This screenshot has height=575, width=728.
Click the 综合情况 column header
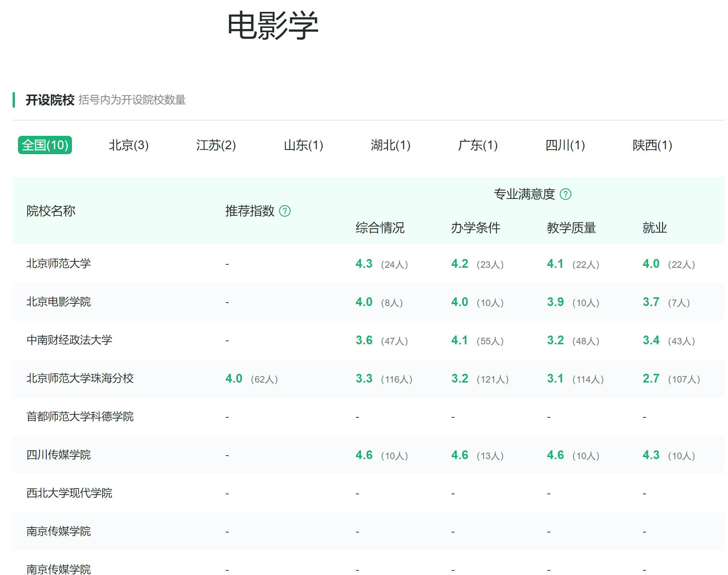click(x=380, y=228)
